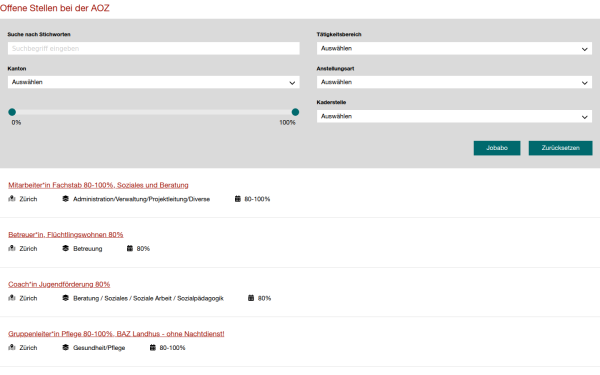This screenshot has height=375, width=600.
Task: Click the Gesundheit/Pflege category text
Action: point(99,348)
